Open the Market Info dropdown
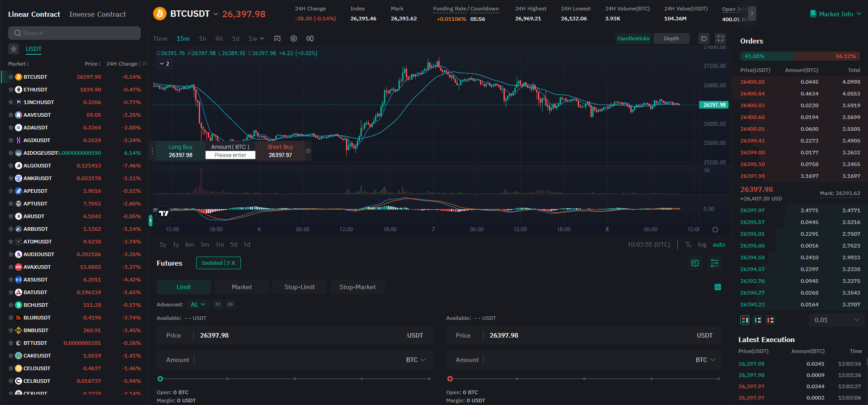 pos(835,14)
